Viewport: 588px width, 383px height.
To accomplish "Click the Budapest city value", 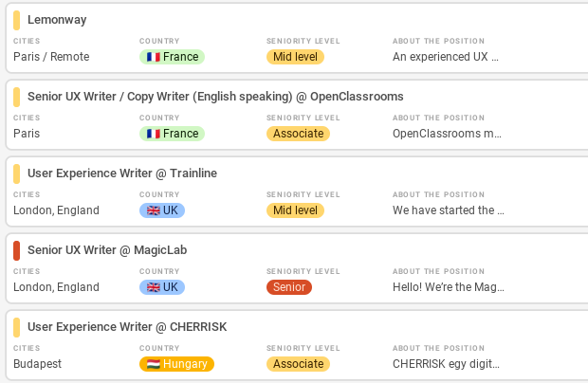I will point(37,364).
